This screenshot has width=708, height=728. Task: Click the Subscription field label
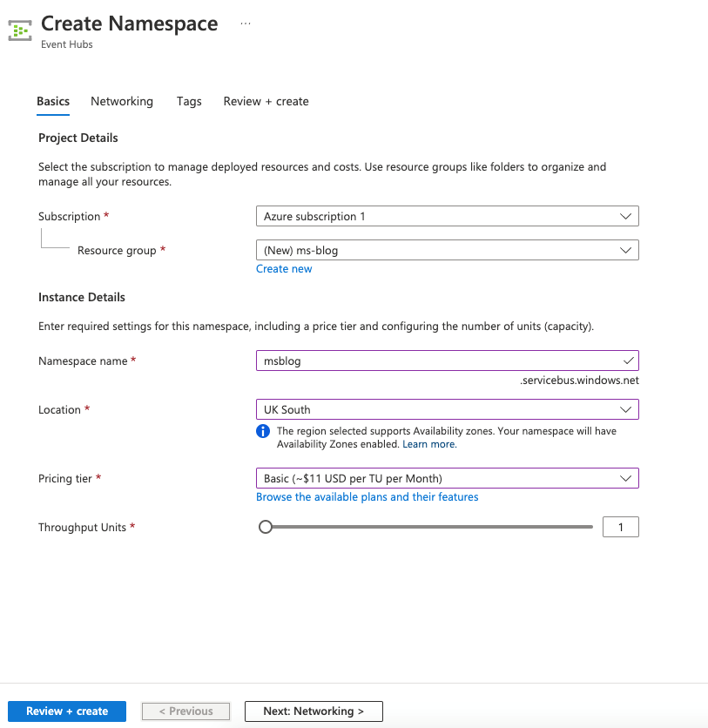(69, 216)
